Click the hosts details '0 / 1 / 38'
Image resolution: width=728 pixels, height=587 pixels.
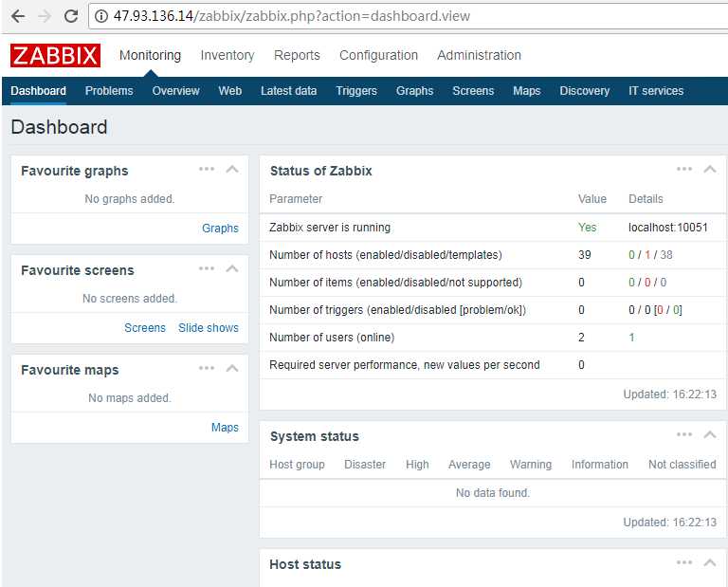tap(650, 255)
